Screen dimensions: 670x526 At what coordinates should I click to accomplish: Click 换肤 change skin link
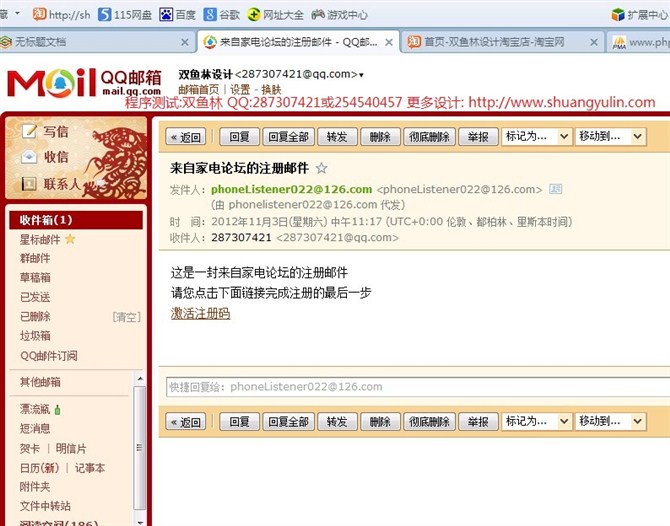271,90
